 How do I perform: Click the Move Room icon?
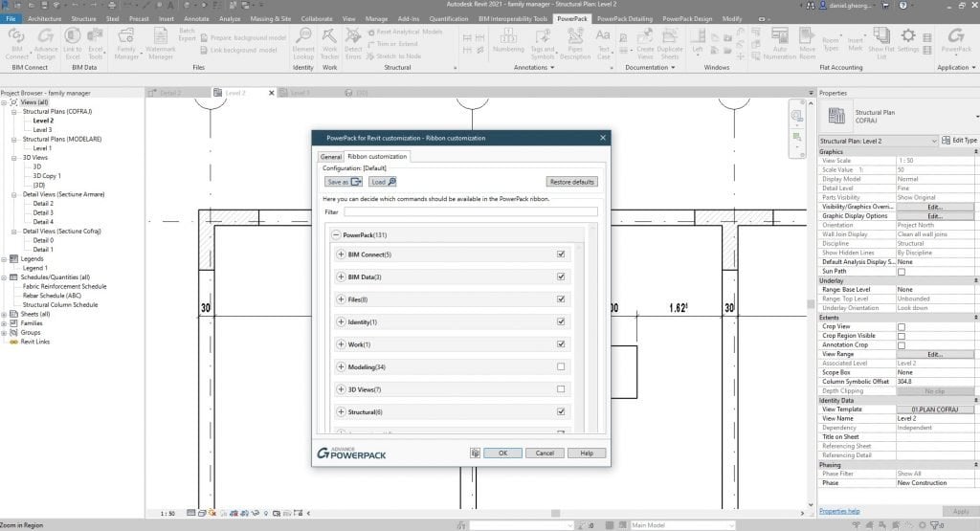point(807,42)
